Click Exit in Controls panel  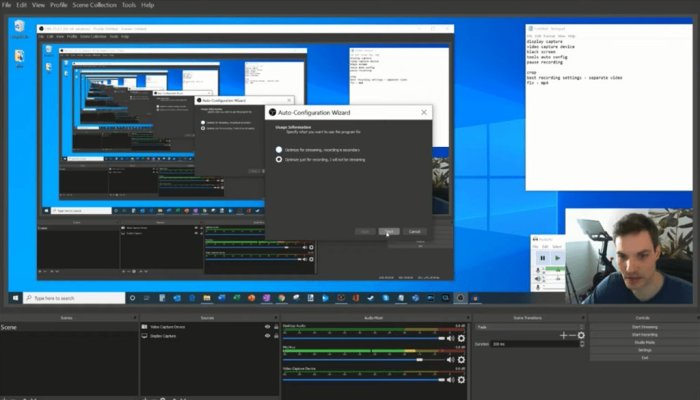tap(645, 358)
